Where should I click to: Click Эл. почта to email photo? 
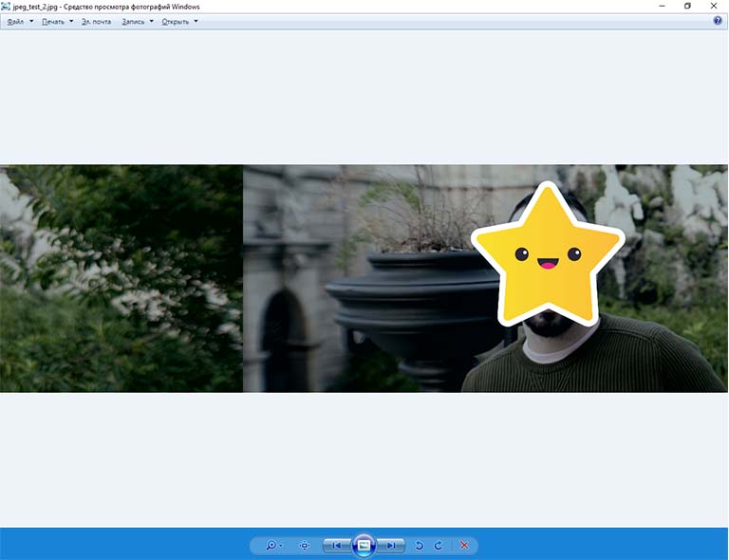95,21
